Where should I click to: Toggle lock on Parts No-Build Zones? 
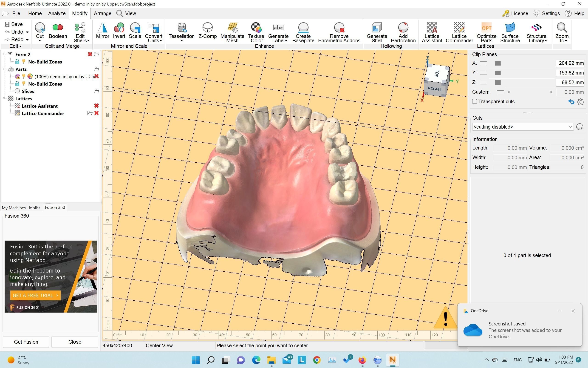[x=17, y=84]
